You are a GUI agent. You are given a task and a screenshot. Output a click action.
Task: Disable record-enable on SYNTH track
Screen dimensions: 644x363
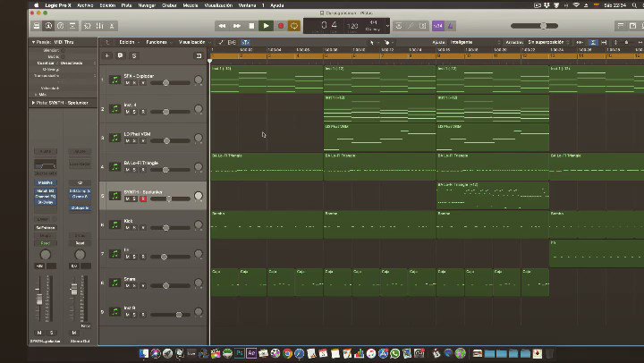143,198
